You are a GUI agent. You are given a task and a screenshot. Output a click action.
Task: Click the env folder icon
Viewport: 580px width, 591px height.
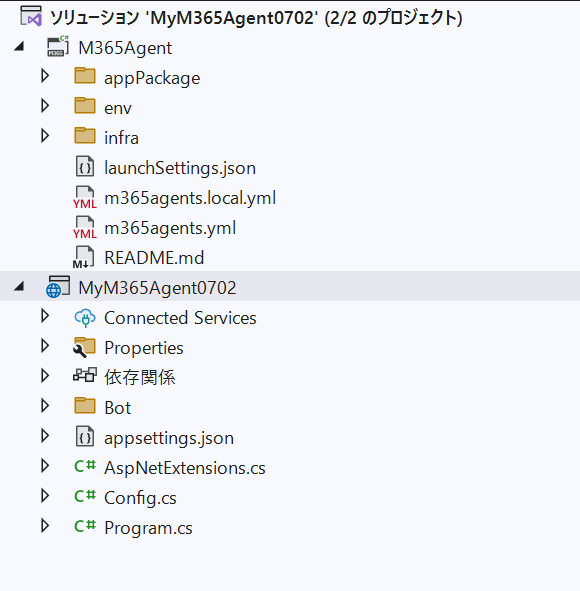85,106
